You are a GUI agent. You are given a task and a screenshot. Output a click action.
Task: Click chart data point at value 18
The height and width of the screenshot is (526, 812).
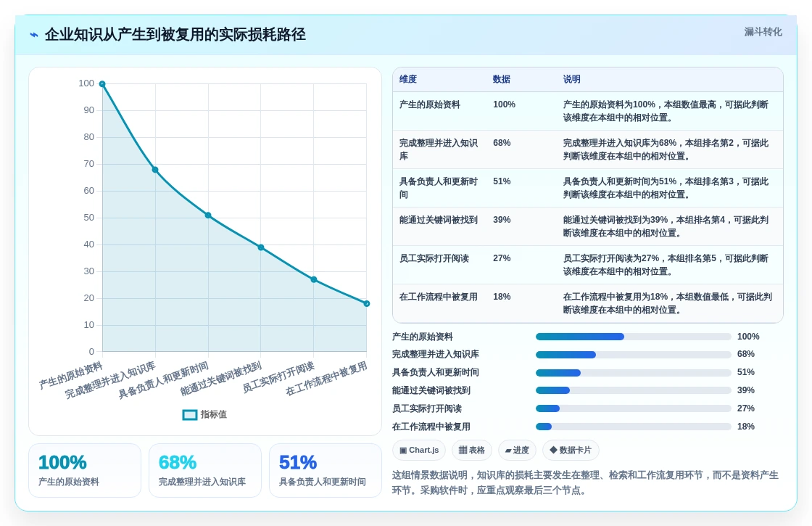pos(367,304)
